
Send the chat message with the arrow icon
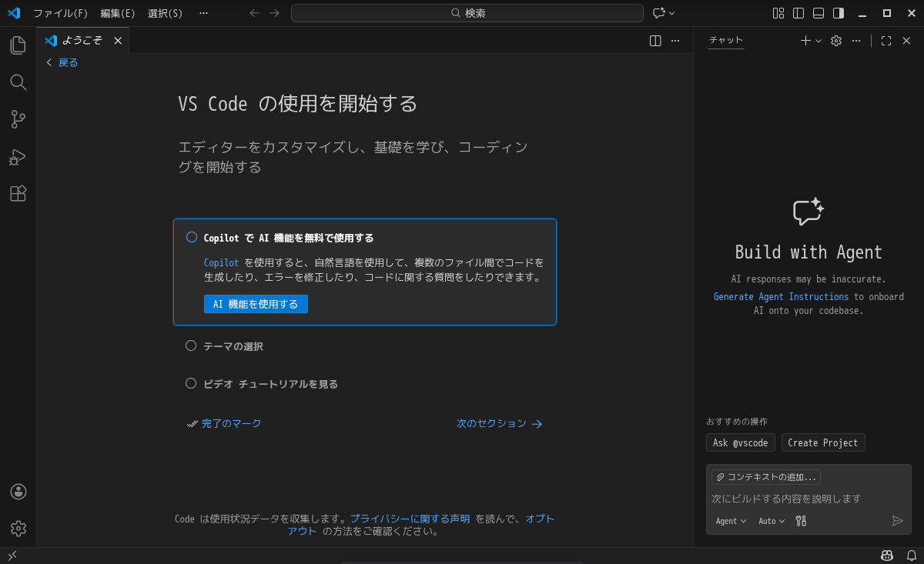(897, 521)
